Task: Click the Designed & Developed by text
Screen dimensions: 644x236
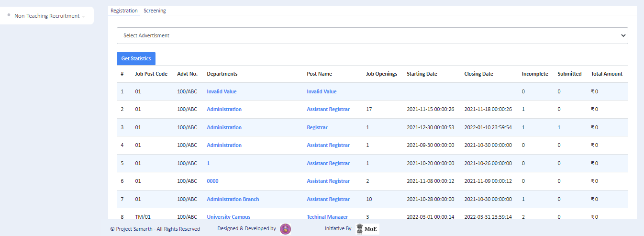Action: 246,229
